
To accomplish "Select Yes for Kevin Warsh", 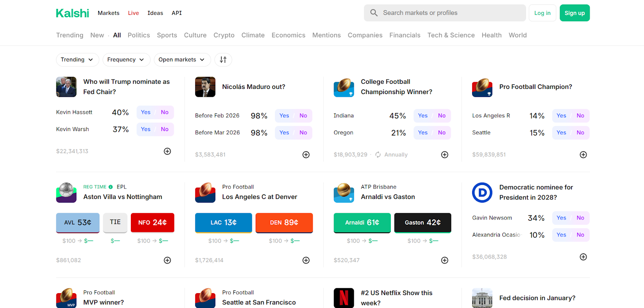I will click(146, 129).
